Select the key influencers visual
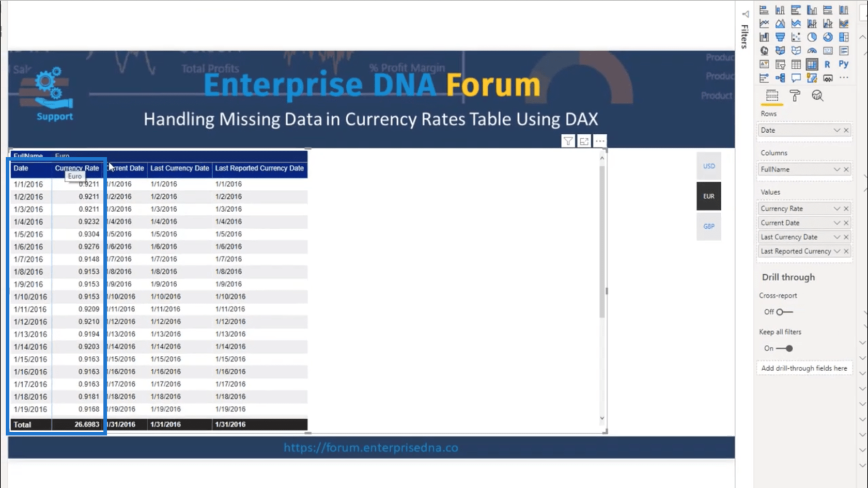This screenshot has width=868, height=488. coord(764,78)
